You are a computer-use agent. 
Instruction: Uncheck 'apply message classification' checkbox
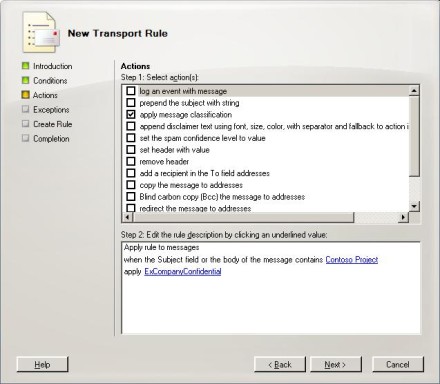(x=131, y=114)
